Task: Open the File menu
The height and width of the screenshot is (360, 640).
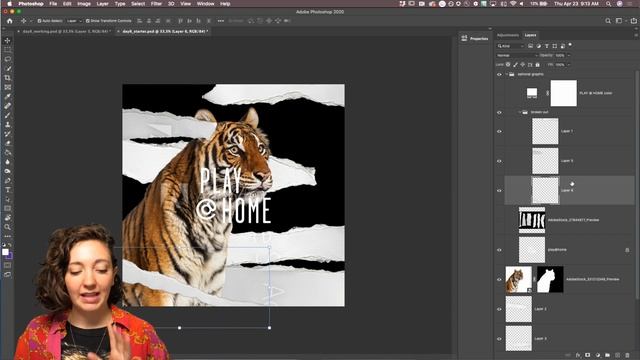Action: coord(53,4)
